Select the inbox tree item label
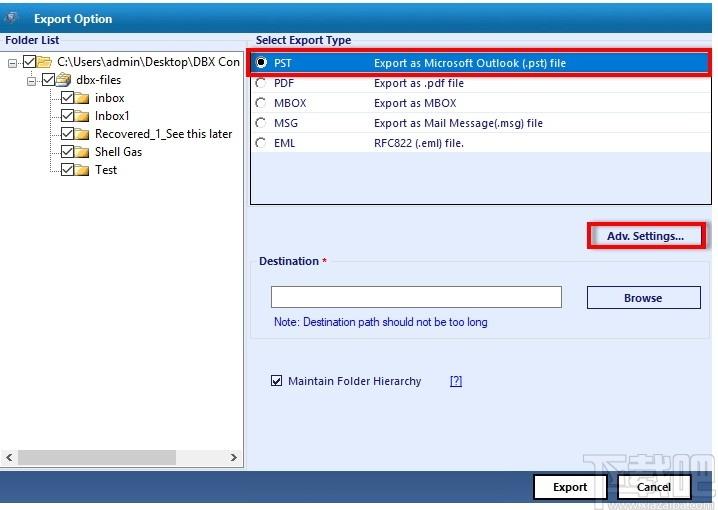Viewport: 718px width, 510px height. pos(109,98)
